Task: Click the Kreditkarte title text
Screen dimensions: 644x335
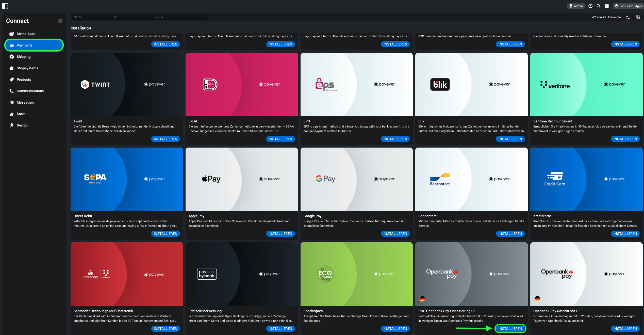Action: click(542, 216)
